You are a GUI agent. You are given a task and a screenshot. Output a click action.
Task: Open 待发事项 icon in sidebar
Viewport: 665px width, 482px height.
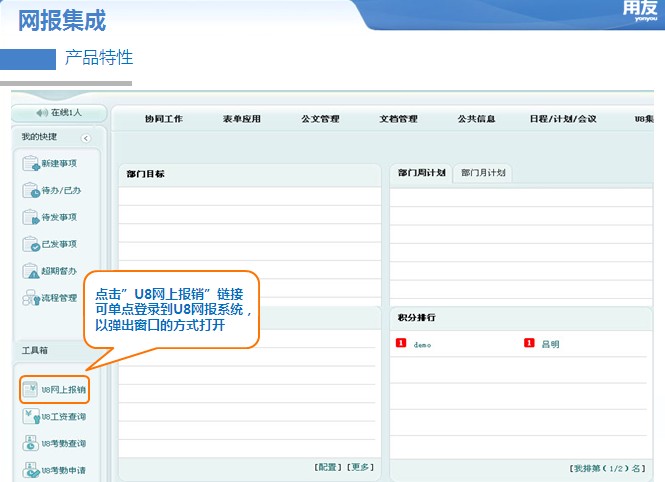31,217
